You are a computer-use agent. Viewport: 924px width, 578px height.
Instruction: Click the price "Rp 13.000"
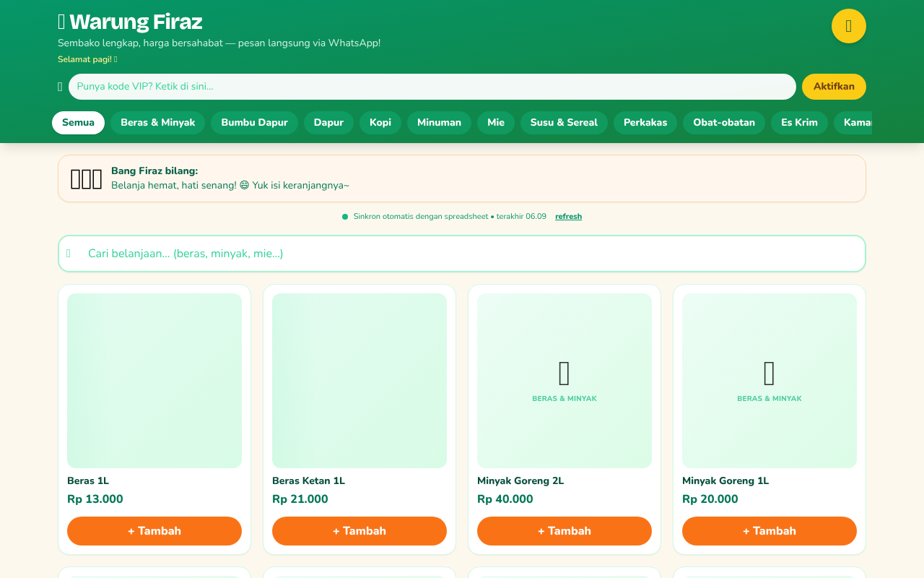pyautogui.click(x=95, y=499)
